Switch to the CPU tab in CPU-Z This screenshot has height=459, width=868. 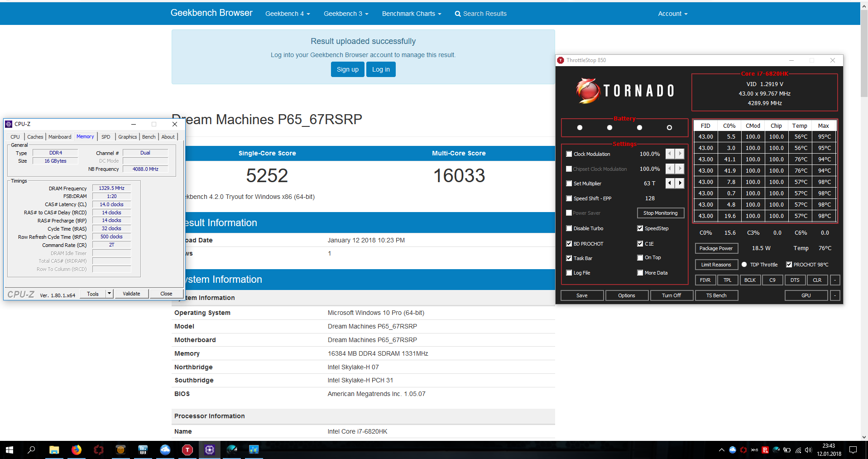click(15, 137)
